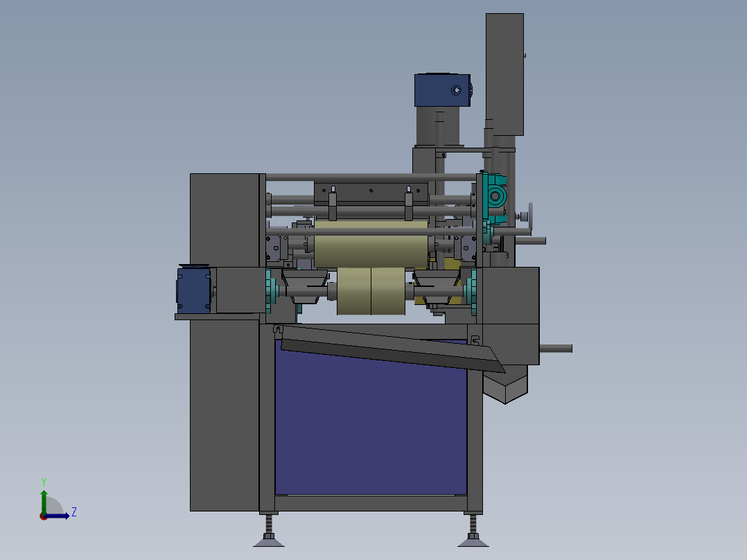This screenshot has width=747, height=560.
Task: Select the blue motor atop the machine
Action: pos(443,90)
